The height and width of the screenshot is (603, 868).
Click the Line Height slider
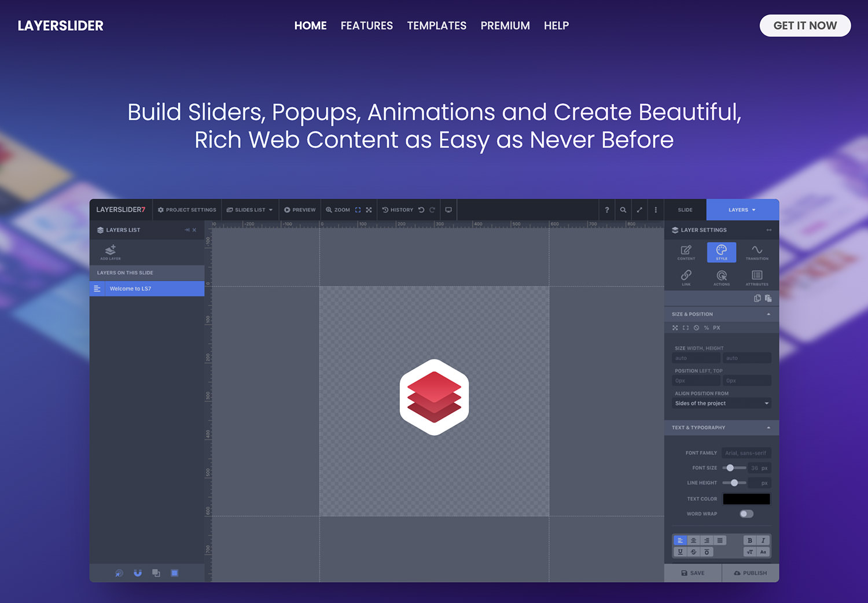[734, 483]
